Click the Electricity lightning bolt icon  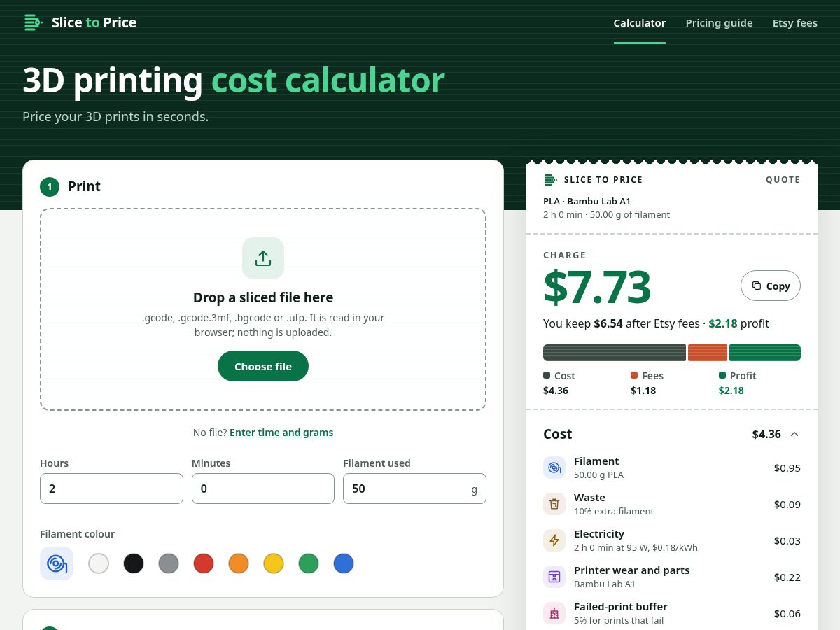554,540
